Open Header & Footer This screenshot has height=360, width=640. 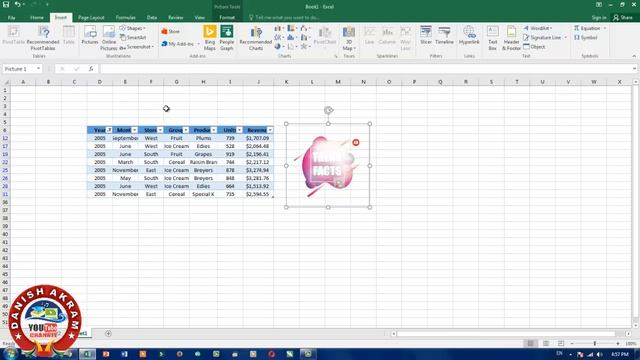(x=511, y=38)
